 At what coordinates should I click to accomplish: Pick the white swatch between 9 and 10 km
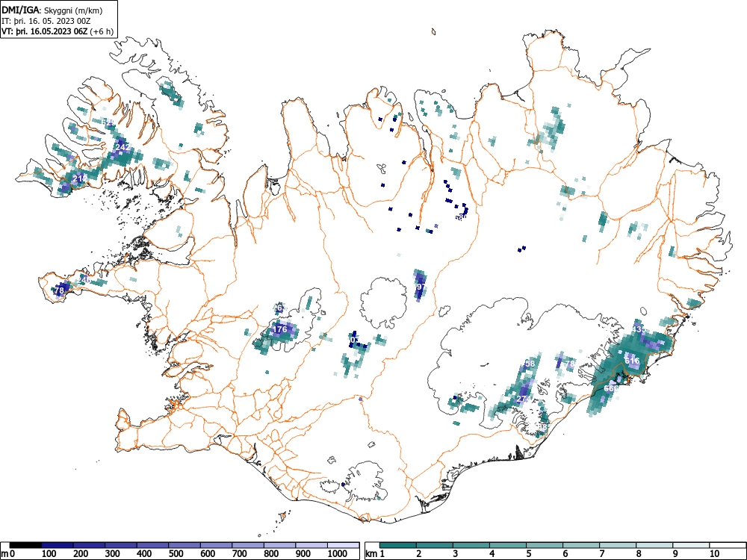(691, 545)
